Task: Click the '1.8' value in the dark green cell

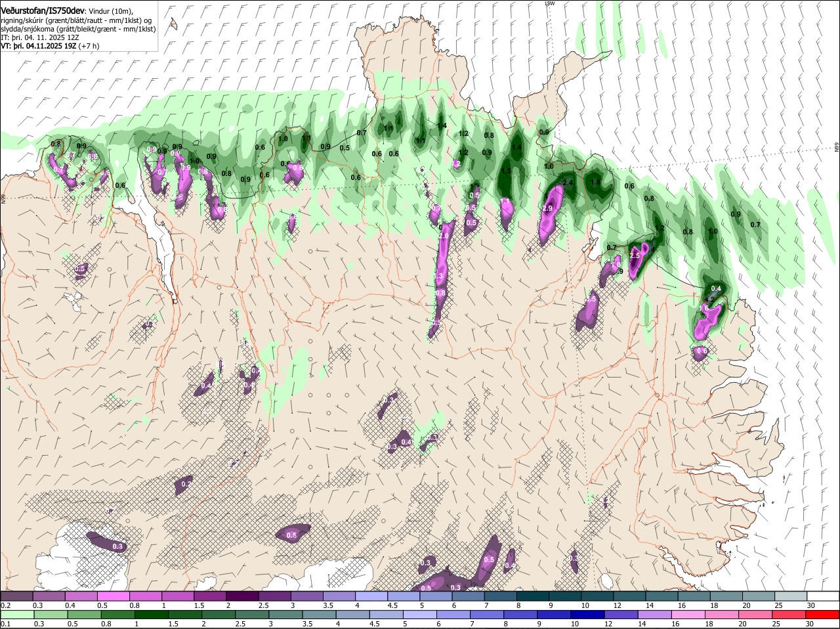Action: pyautogui.click(x=596, y=183)
